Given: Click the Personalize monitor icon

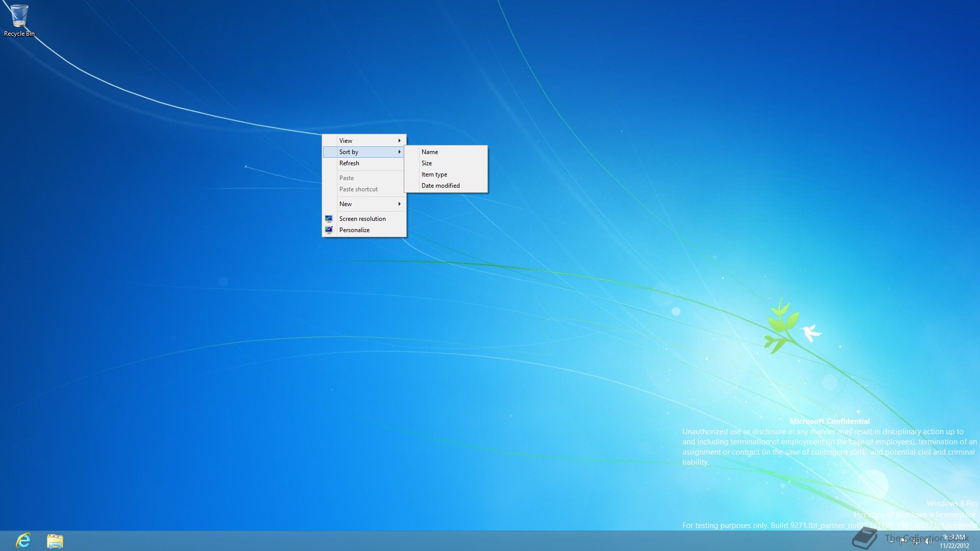Looking at the screenshot, I should [x=329, y=230].
